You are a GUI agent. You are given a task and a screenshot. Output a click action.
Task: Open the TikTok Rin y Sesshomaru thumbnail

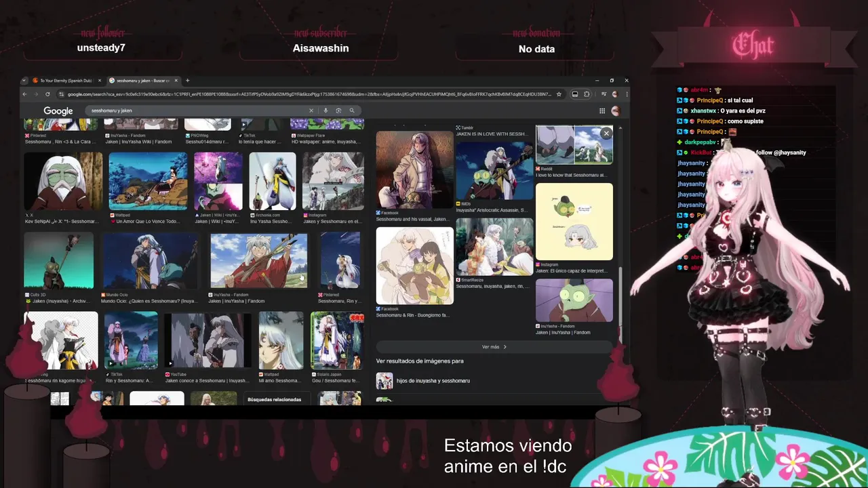[131, 340]
